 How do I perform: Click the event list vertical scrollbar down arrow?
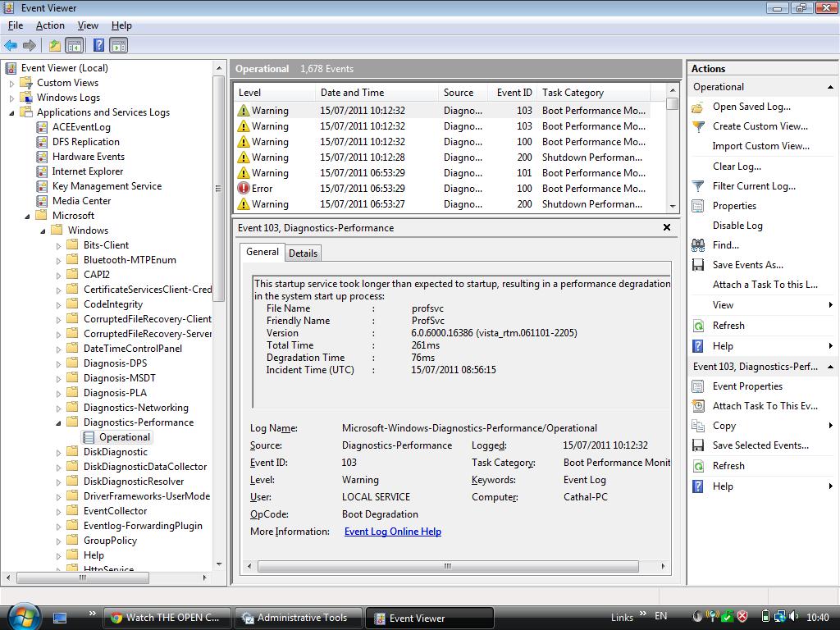673,207
